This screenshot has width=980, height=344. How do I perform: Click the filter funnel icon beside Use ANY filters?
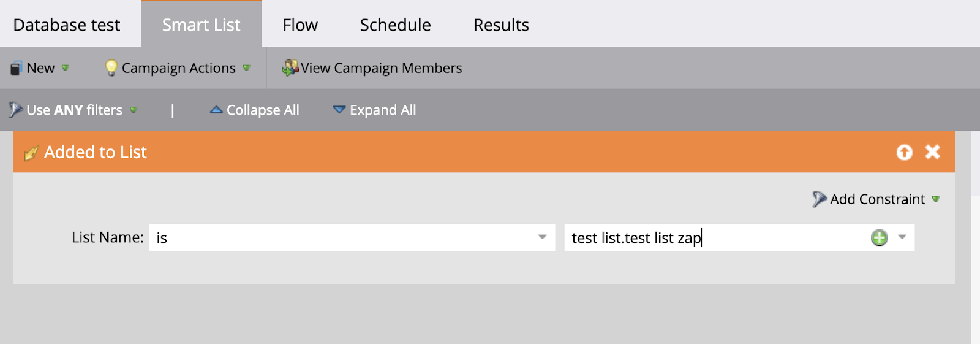[15, 110]
